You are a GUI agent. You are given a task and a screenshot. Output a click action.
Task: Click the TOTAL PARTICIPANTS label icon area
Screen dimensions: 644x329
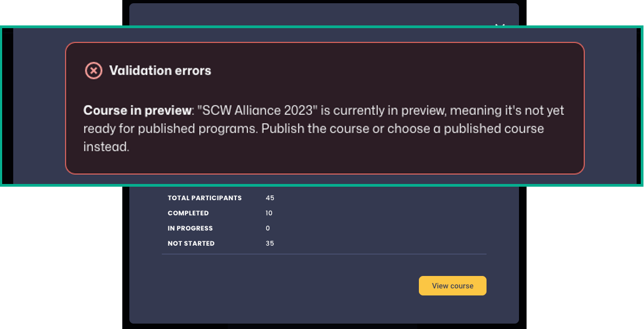(x=205, y=198)
